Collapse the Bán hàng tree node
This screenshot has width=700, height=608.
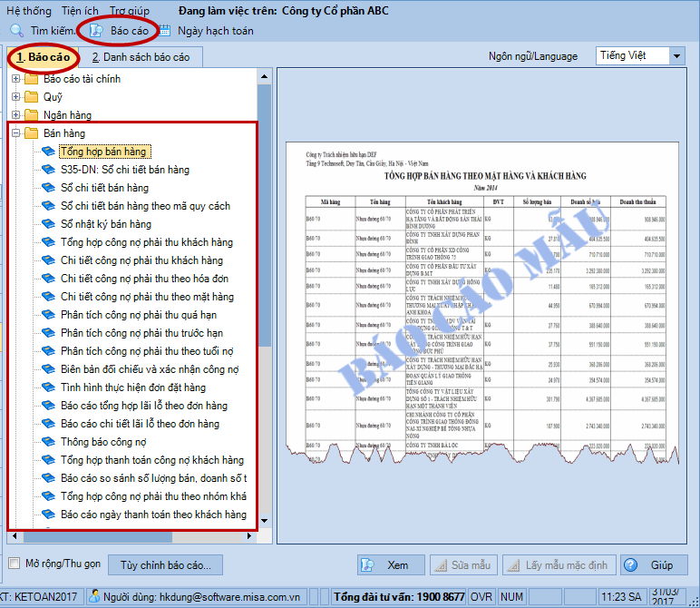(15, 133)
